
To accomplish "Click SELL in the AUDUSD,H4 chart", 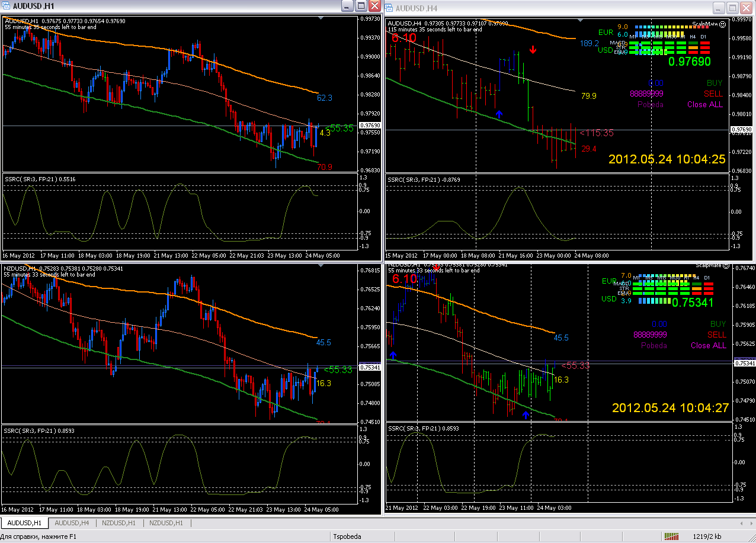I will [x=713, y=94].
